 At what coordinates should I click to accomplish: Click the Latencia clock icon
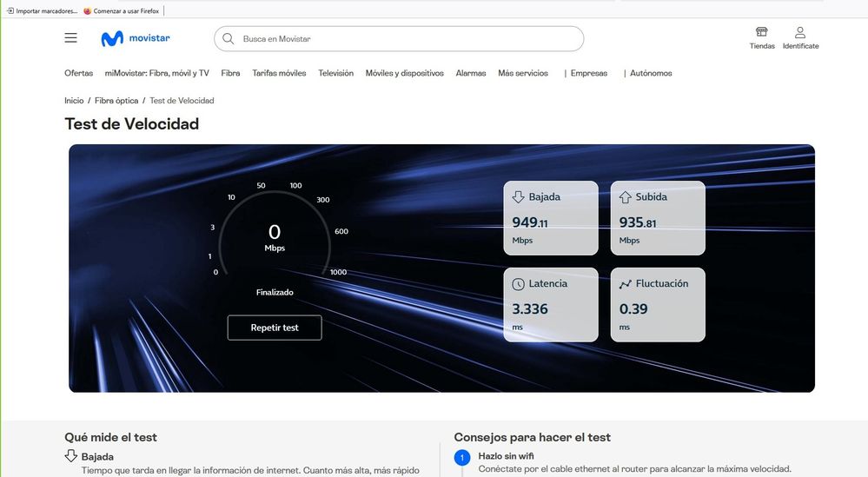pos(518,284)
